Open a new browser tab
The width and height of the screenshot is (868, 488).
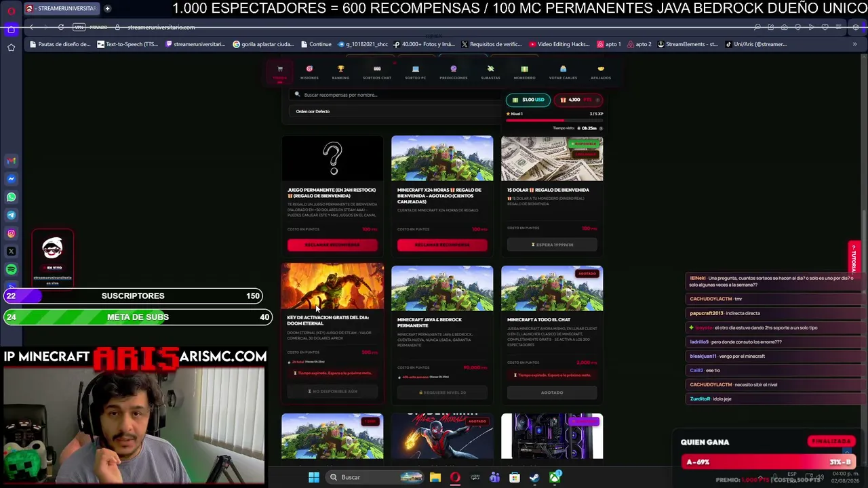pyautogui.click(x=107, y=9)
